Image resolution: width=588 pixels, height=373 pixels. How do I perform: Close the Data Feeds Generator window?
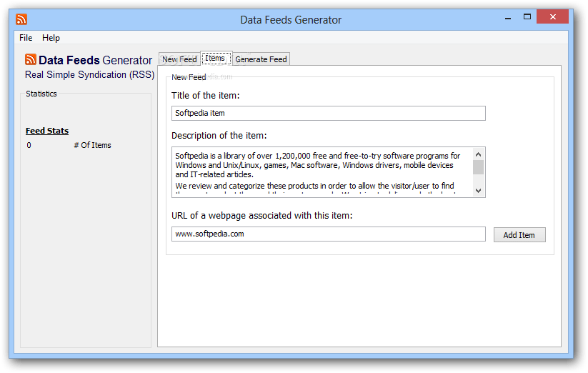tap(553, 17)
